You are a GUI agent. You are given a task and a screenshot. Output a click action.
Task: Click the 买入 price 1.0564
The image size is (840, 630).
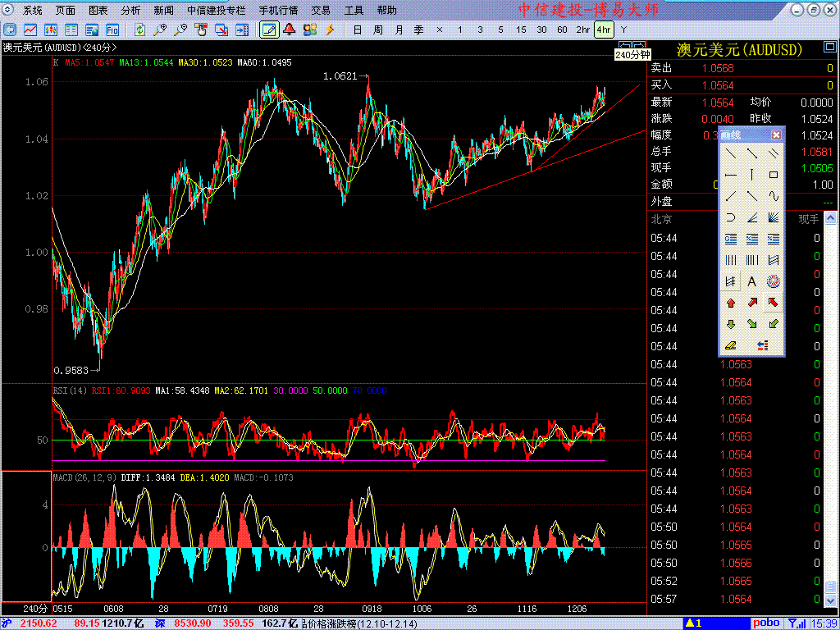click(718, 85)
